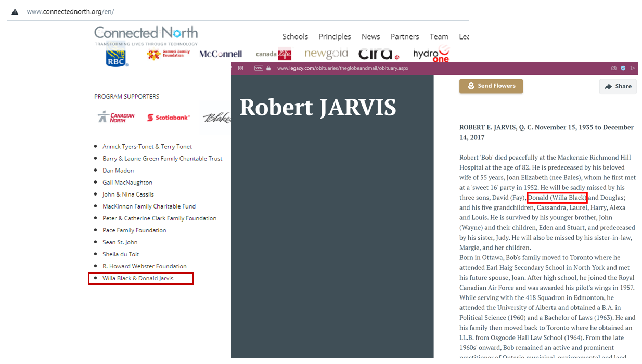The width and height of the screenshot is (642, 364).
Task: Click the Blakes logo under Program Supporters
Action: click(216, 118)
